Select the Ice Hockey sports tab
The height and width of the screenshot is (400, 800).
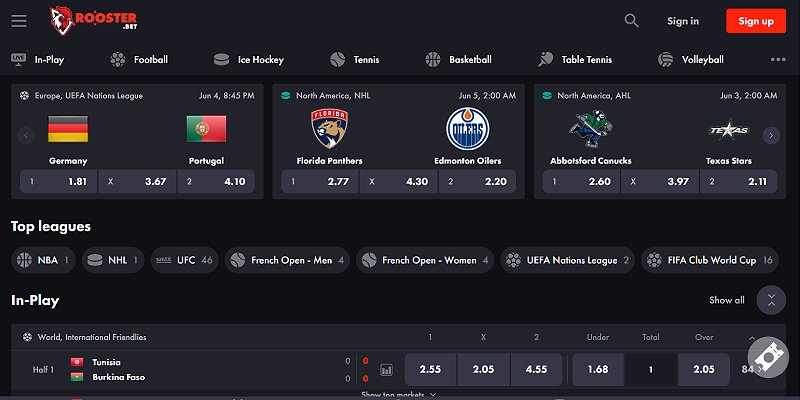click(x=248, y=60)
